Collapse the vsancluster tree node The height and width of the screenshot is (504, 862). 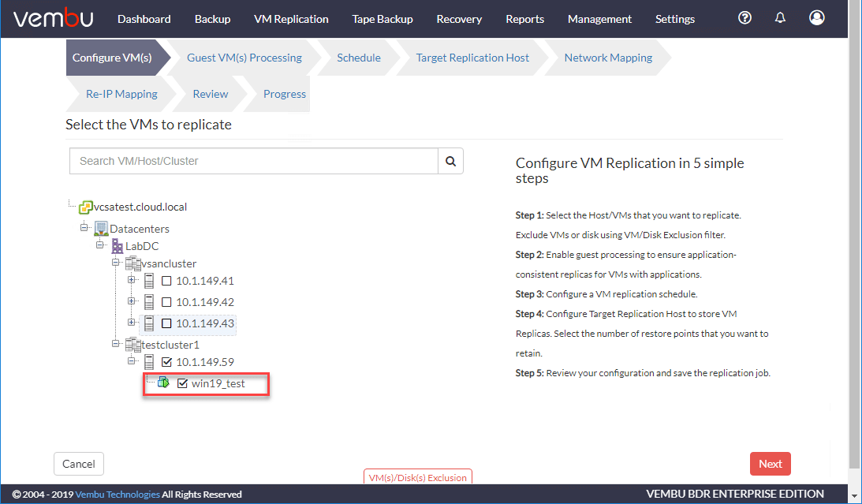pos(116,262)
